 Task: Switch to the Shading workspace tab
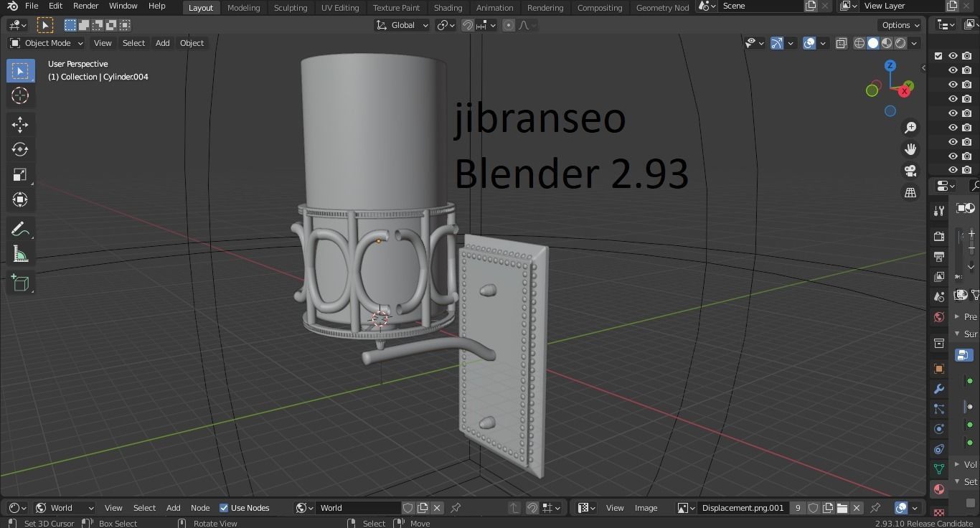click(x=448, y=7)
